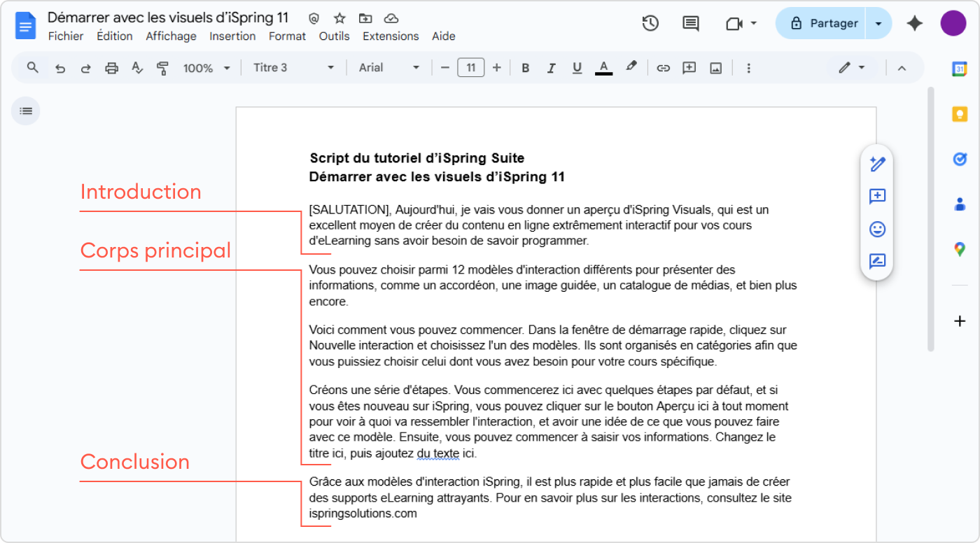The image size is (980, 543).
Task: Open Google Calendar from the side panel
Action: click(x=960, y=68)
